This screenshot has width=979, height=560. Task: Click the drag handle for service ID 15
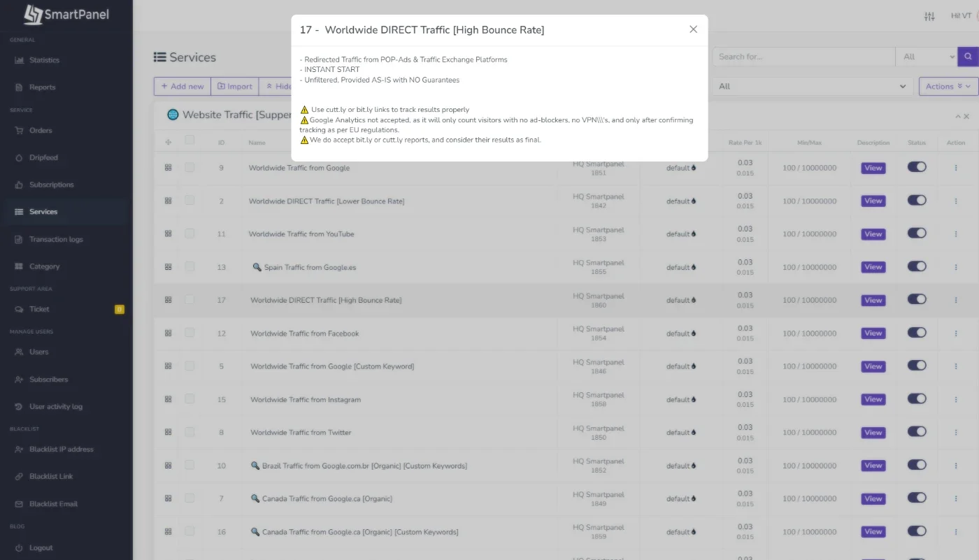click(168, 399)
